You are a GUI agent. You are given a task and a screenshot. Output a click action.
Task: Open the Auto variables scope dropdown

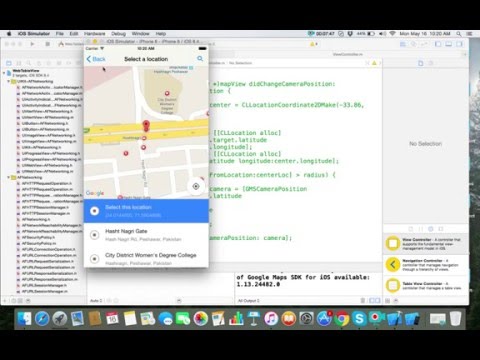pos(96,301)
